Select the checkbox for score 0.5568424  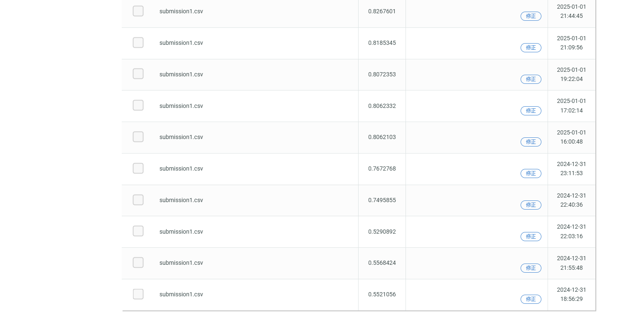[138, 263]
